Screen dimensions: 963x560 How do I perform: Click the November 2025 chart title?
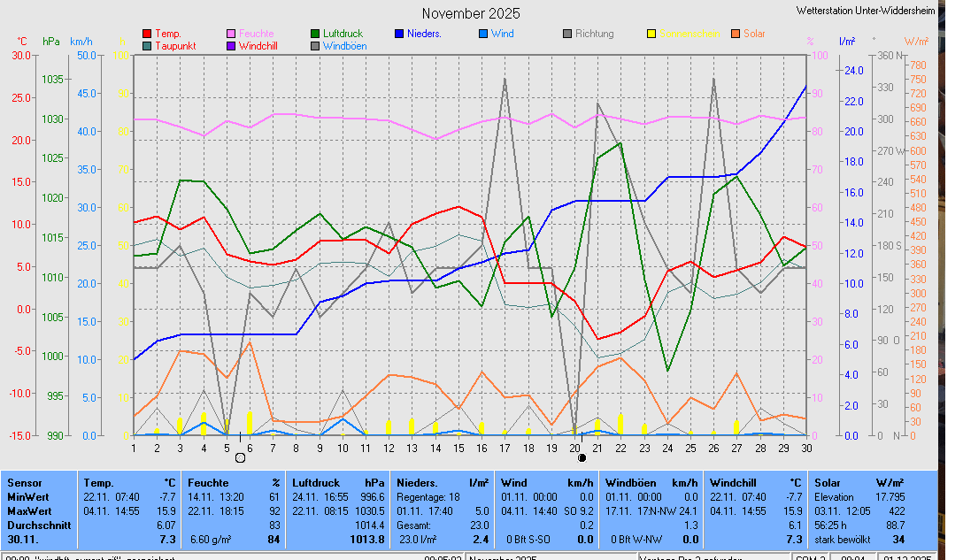point(471,13)
